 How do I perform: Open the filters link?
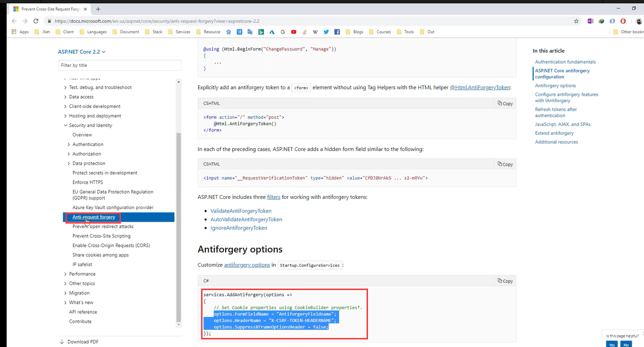coord(274,197)
